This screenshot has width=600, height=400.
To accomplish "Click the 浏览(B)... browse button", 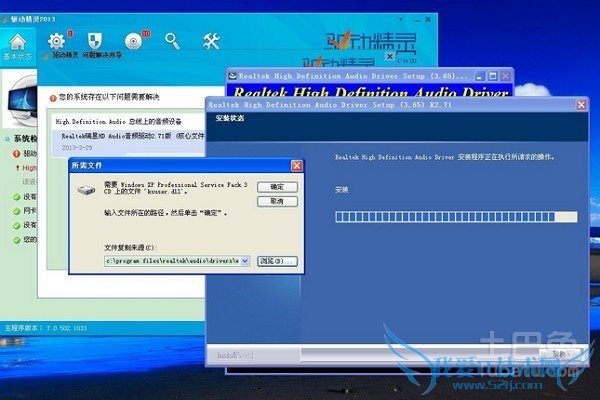I will coord(277,261).
